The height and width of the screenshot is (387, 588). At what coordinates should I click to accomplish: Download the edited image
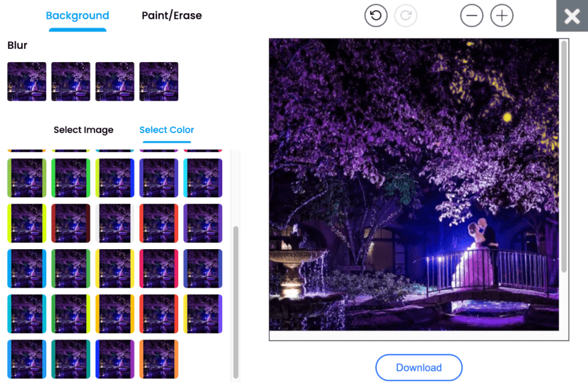(x=418, y=368)
